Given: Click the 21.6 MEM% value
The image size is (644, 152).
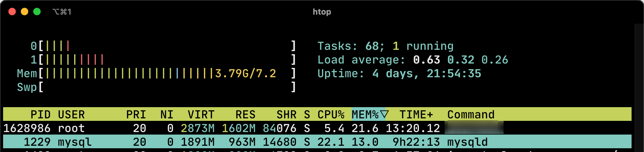Looking at the screenshot, I should 365,128.
